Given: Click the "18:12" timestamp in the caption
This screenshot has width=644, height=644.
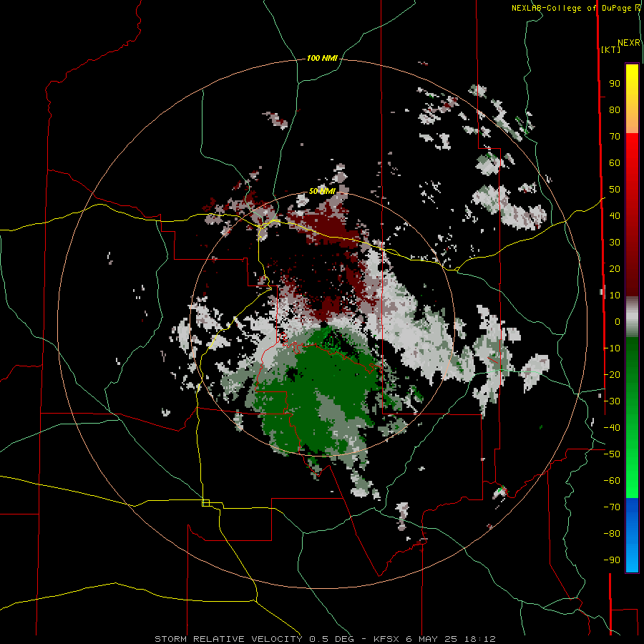Looking at the screenshot, I should click(479, 639).
